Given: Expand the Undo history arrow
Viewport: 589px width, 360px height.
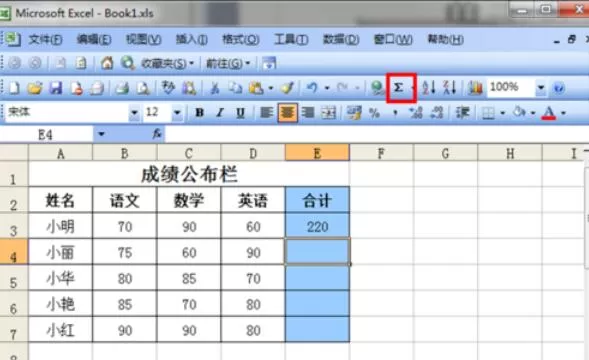Looking at the screenshot, I should tap(327, 88).
